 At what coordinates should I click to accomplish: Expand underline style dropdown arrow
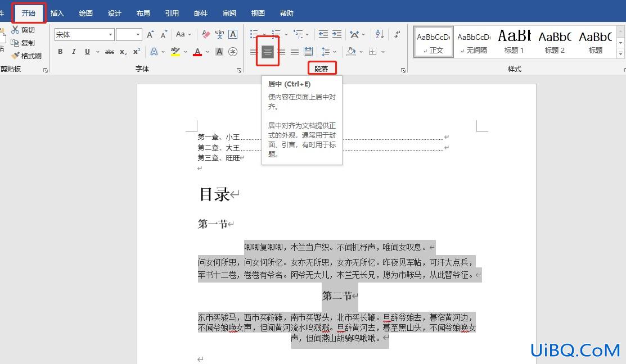(98, 52)
